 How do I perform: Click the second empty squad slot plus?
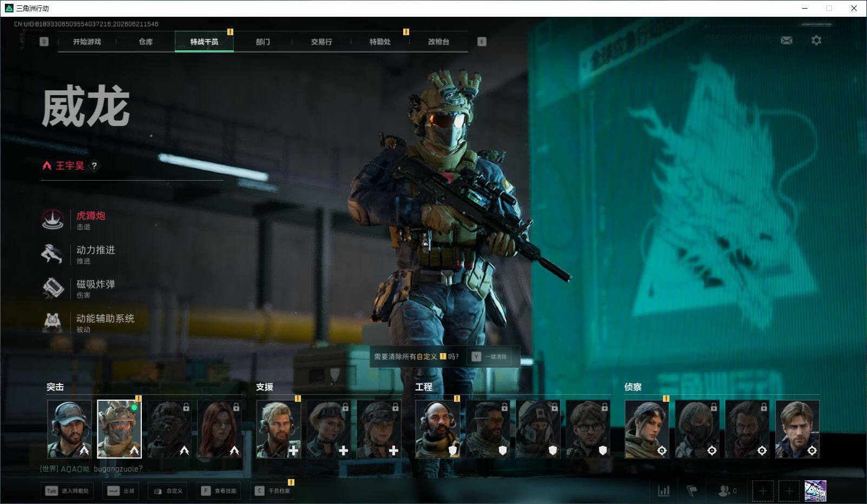click(789, 491)
